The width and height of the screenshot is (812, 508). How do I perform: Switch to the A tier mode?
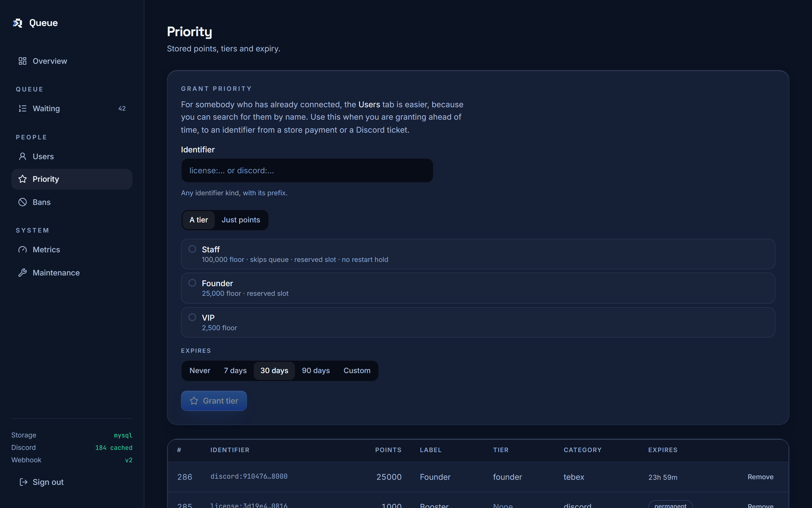[x=199, y=220]
